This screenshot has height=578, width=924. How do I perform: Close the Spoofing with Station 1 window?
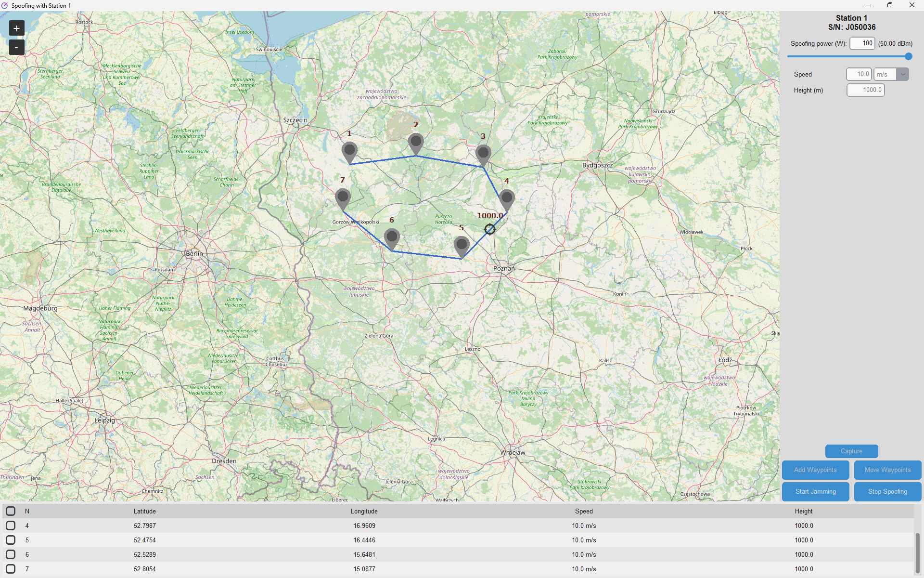tap(912, 5)
